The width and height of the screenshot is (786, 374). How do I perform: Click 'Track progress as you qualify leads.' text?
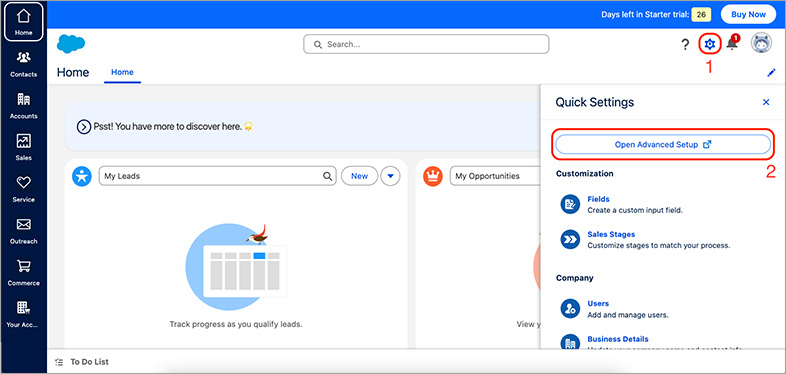coord(236,324)
